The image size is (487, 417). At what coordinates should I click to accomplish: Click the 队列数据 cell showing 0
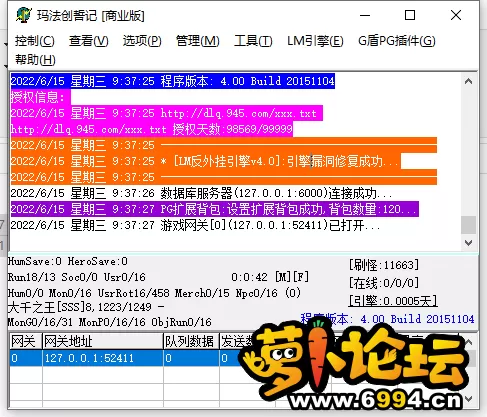[x=191, y=358]
